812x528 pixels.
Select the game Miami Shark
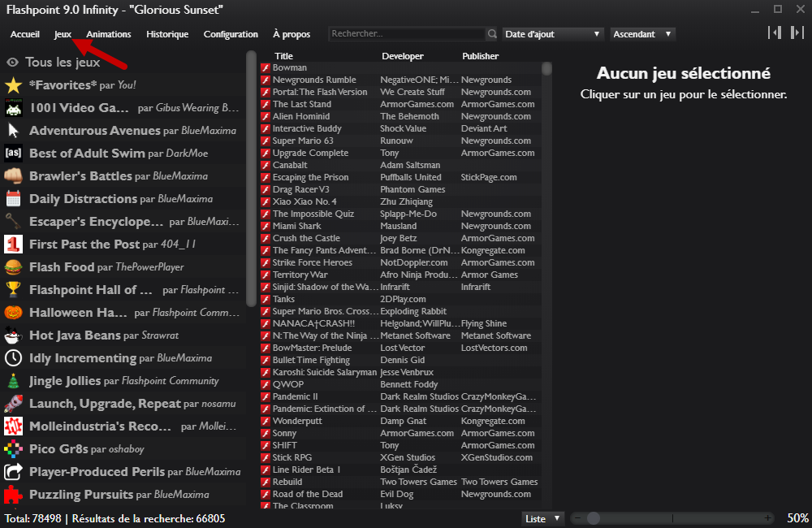point(401,226)
